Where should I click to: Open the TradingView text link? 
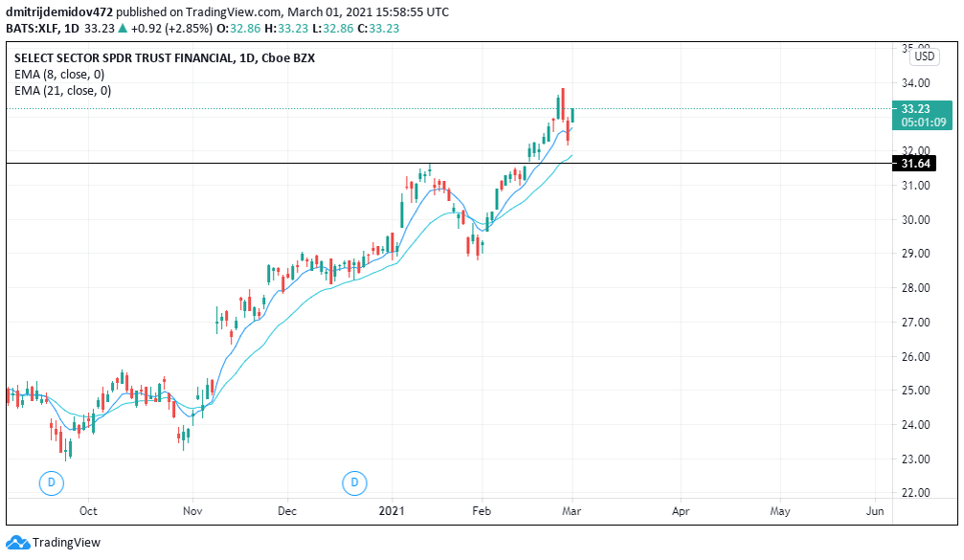click(x=66, y=543)
